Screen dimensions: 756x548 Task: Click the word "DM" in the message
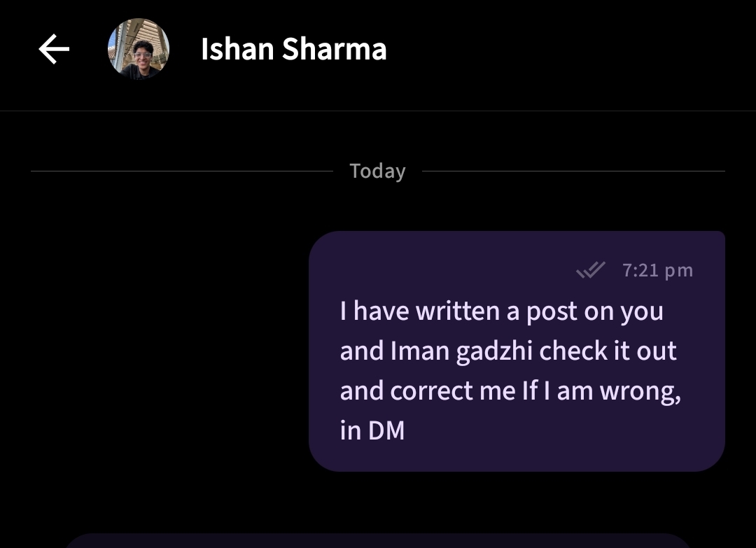tap(386, 430)
